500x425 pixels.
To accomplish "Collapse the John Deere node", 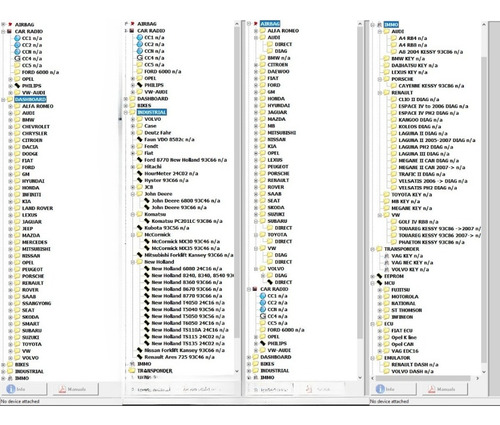I will pos(133,194).
